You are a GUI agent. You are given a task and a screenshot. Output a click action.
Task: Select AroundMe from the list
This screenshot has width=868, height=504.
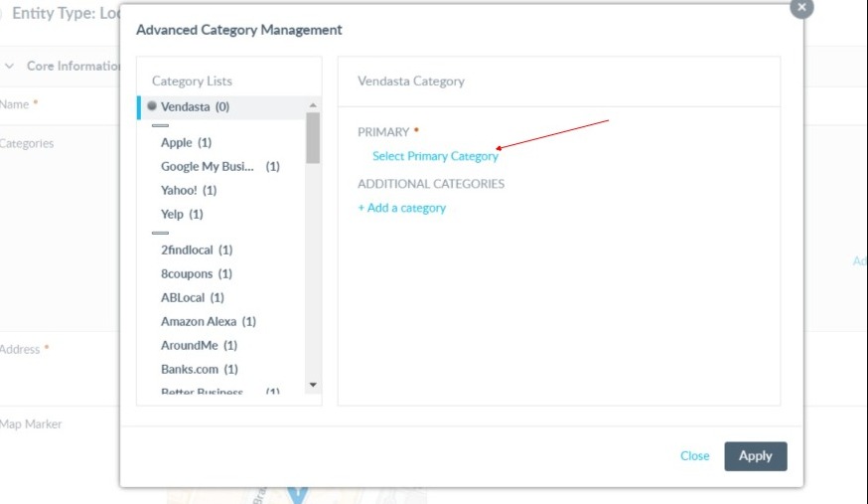[199, 346]
